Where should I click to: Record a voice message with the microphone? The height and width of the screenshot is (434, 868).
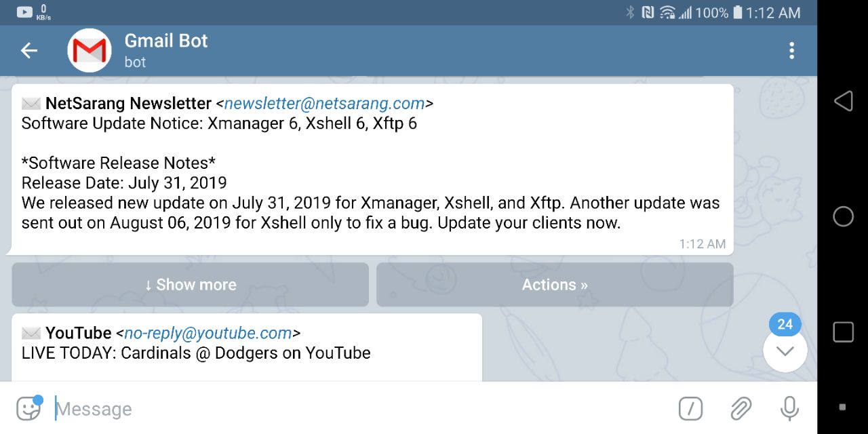click(789, 408)
